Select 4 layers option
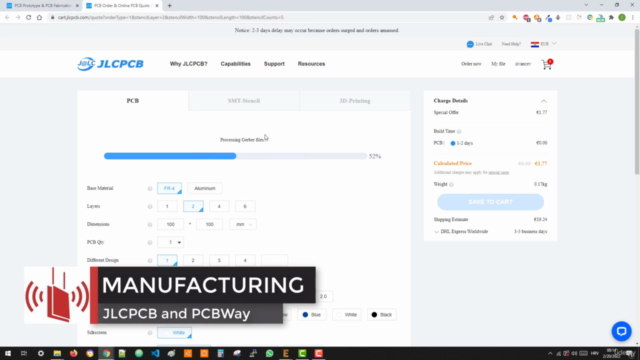The height and width of the screenshot is (360, 640). pos(219,207)
